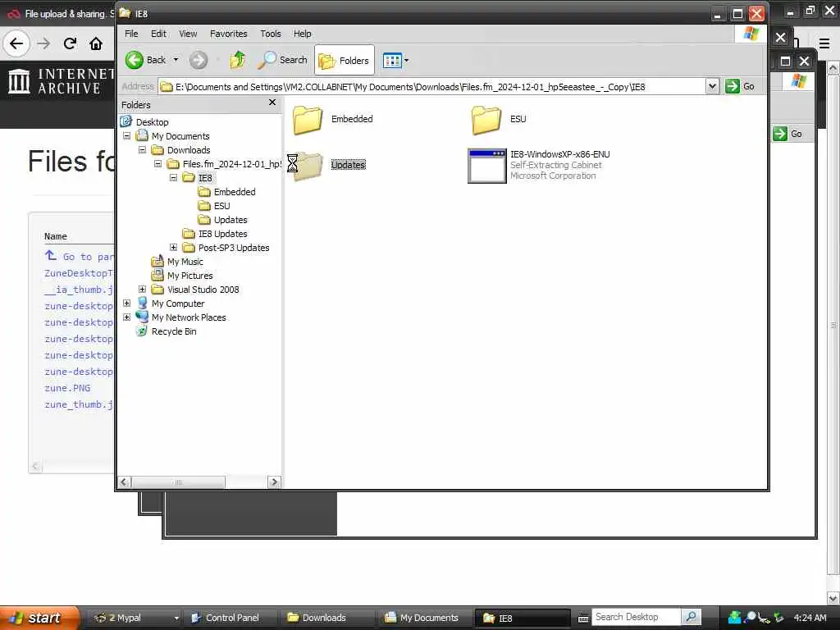
Task: Open the Start menu
Action: point(38,618)
